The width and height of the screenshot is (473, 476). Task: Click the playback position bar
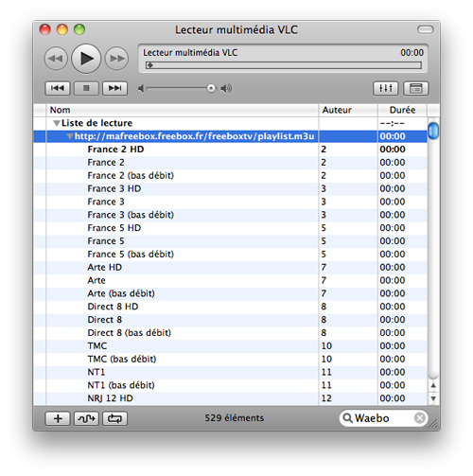[x=284, y=65]
